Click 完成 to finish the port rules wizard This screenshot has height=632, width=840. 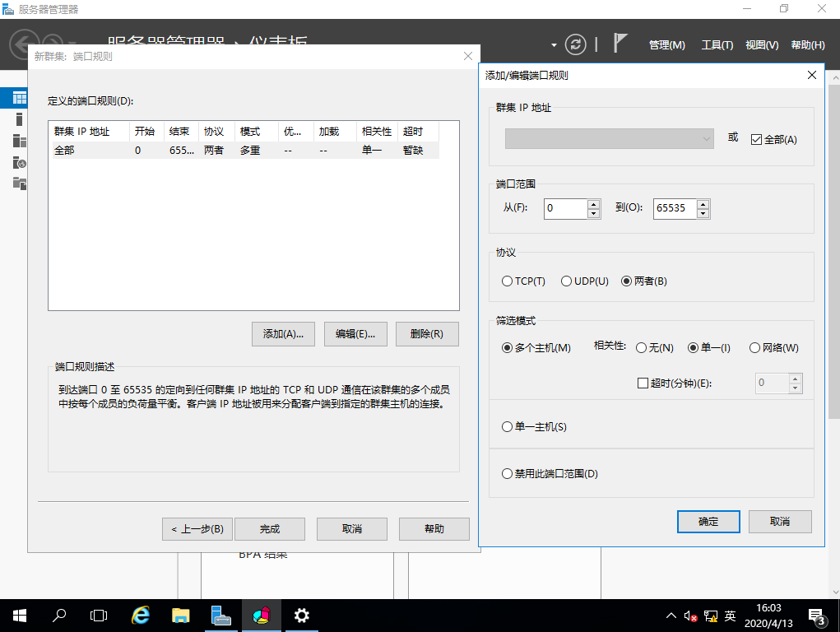(x=269, y=529)
